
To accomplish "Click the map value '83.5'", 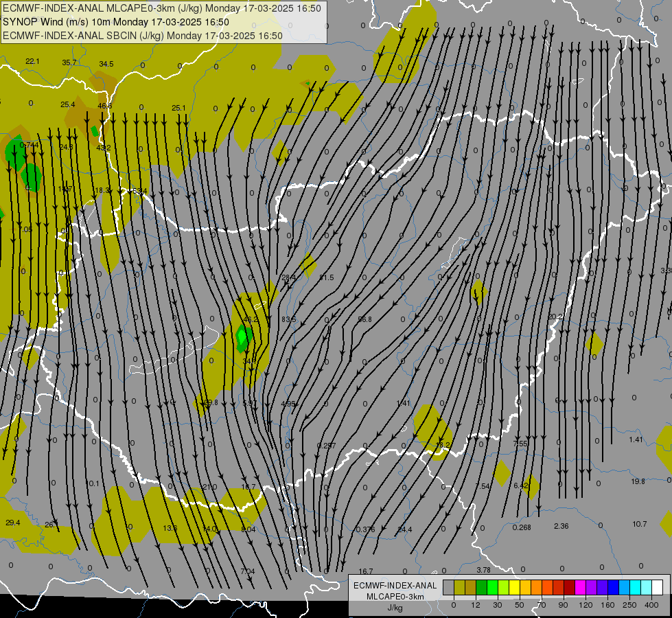I will (289, 319).
